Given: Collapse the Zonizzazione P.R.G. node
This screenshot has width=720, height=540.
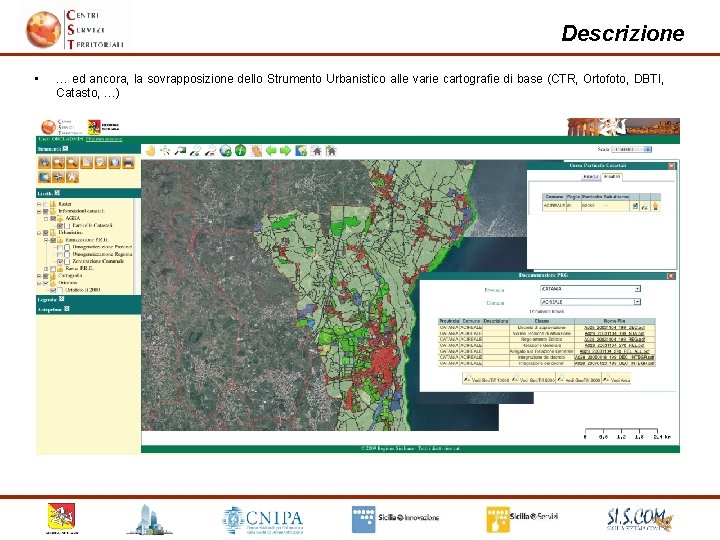Looking at the screenshot, I should tap(46, 240).
